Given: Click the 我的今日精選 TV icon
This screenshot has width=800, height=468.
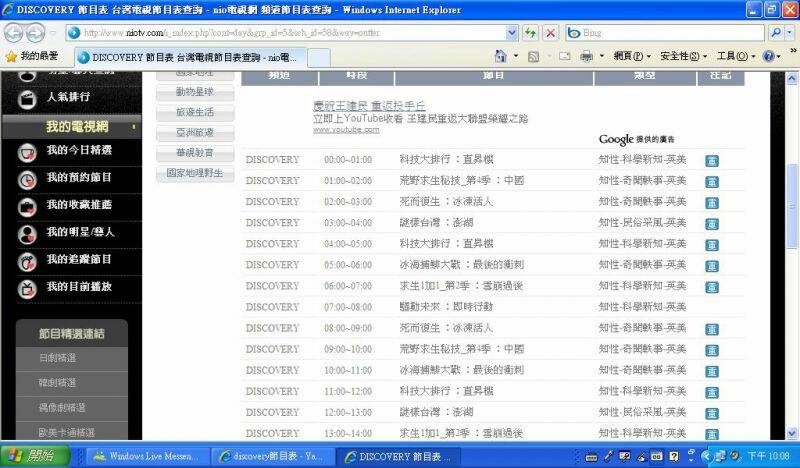Looking at the screenshot, I should (x=27, y=153).
